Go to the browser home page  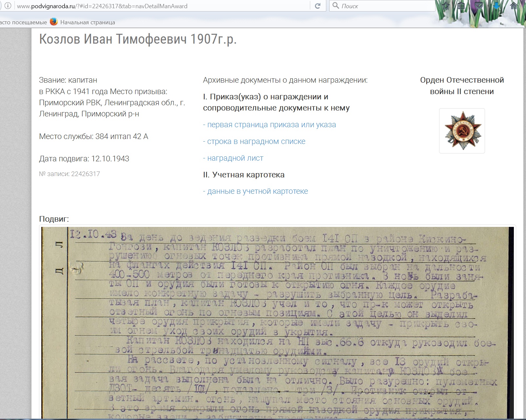(x=514, y=6)
